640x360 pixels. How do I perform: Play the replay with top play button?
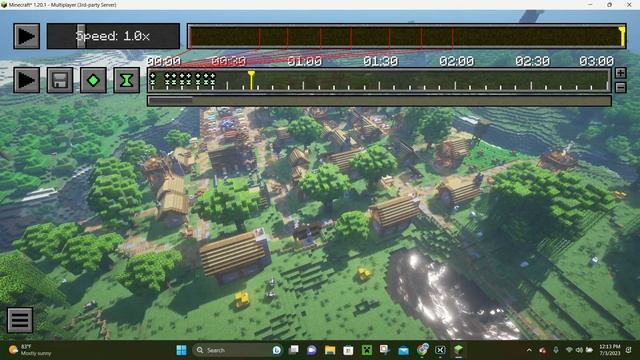pyautogui.click(x=27, y=36)
